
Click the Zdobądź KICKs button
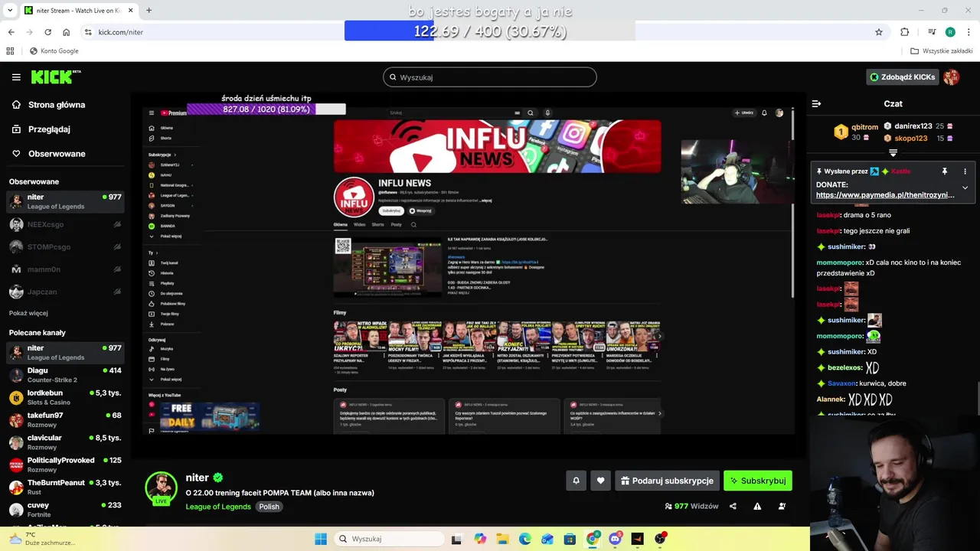(x=903, y=77)
